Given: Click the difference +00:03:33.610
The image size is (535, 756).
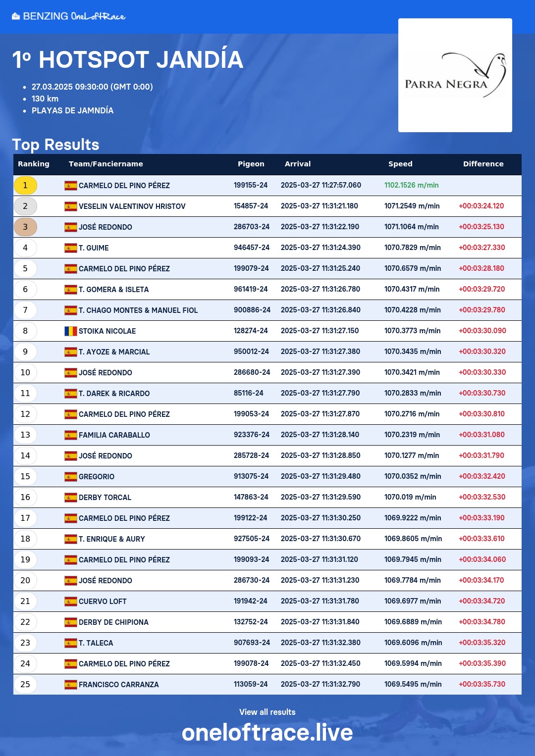Looking at the screenshot, I should [481, 539].
